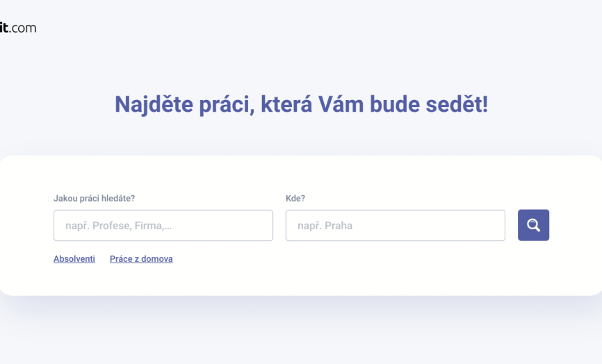
Task: Open the "Práce z domova" link
Action: coord(141,259)
